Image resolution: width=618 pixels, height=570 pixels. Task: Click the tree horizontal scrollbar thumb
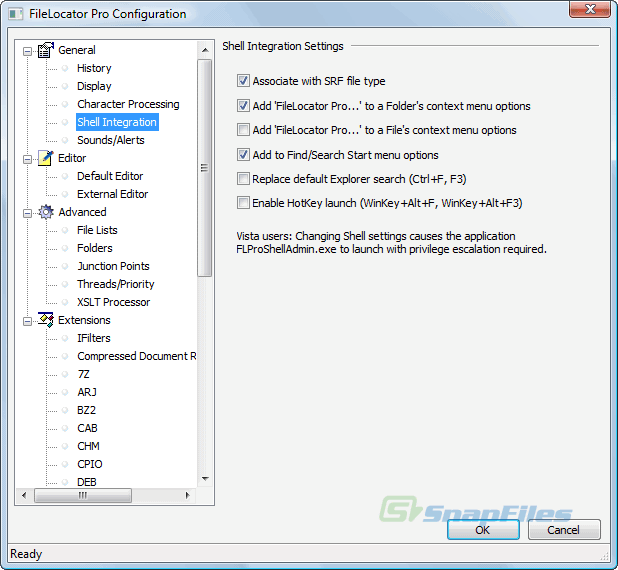(x=83, y=495)
